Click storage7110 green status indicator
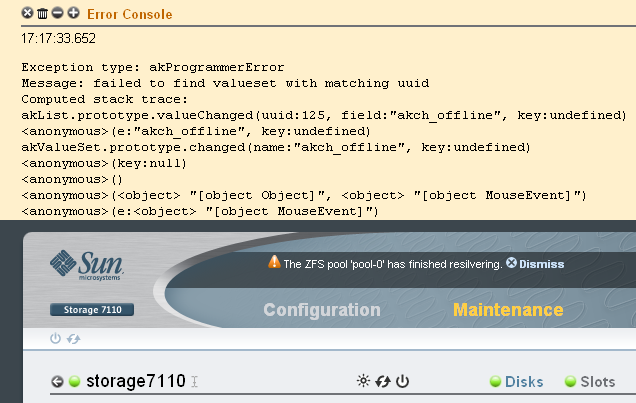The height and width of the screenshot is (403, 636). click(75, 381)
